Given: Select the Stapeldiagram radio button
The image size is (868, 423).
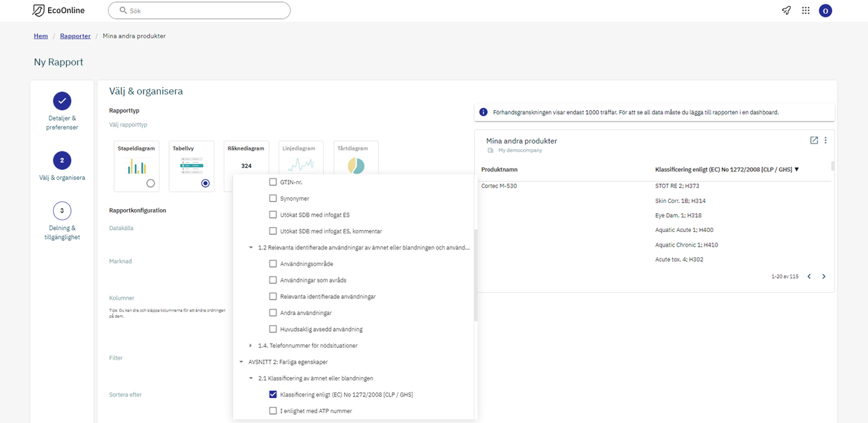Looking at the screenshot, I should 150,183.
